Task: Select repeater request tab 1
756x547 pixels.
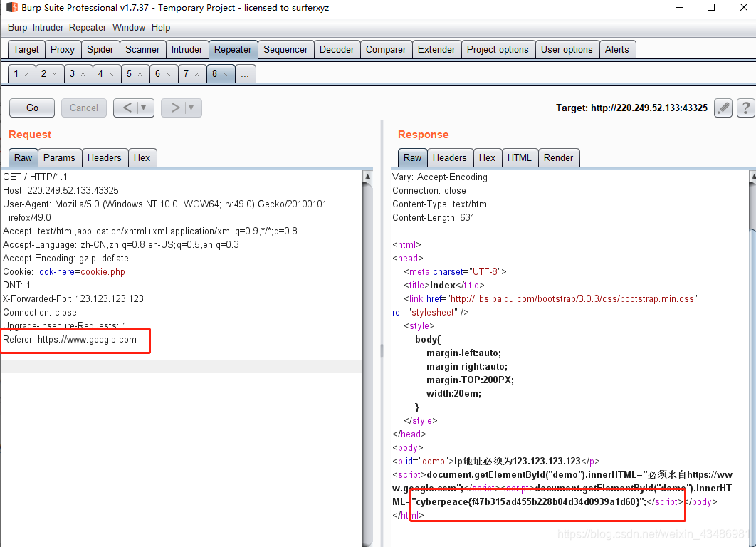Action: (x=16, y=74)
